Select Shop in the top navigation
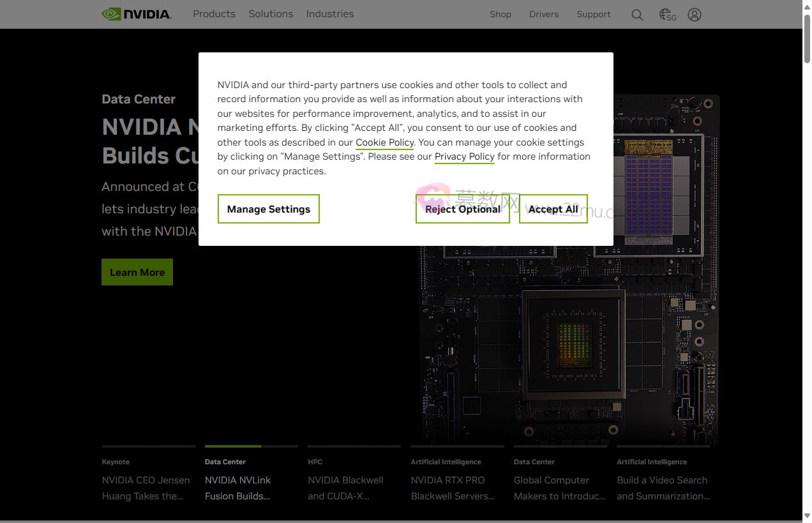Screen dimensions: 812x523 (500, 14)
